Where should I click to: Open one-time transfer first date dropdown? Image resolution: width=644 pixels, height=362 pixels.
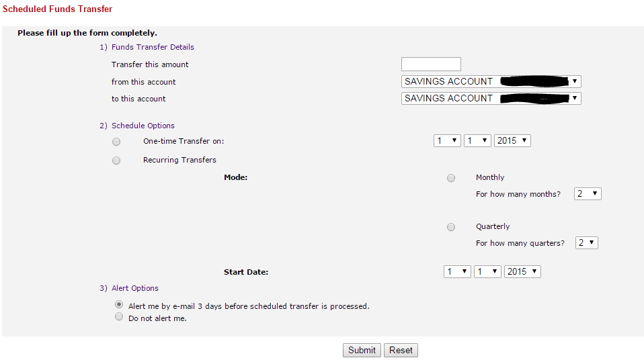click(x=447, y=141)
